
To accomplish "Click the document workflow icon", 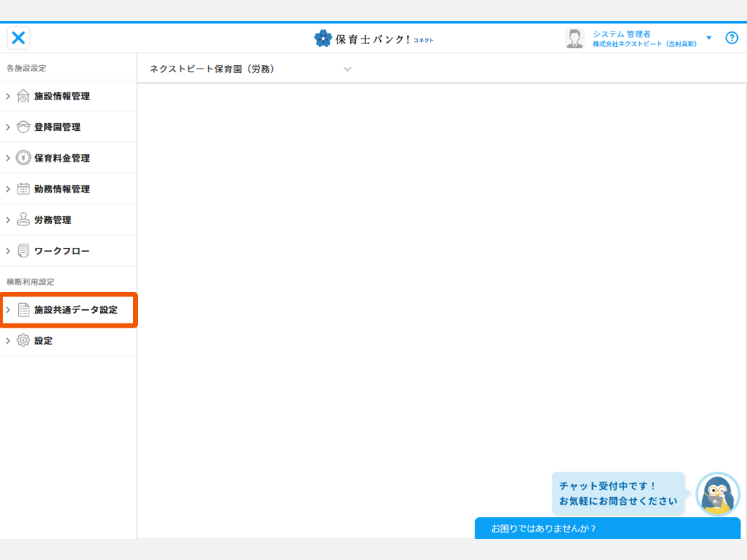I will click(x=23, y=251).
